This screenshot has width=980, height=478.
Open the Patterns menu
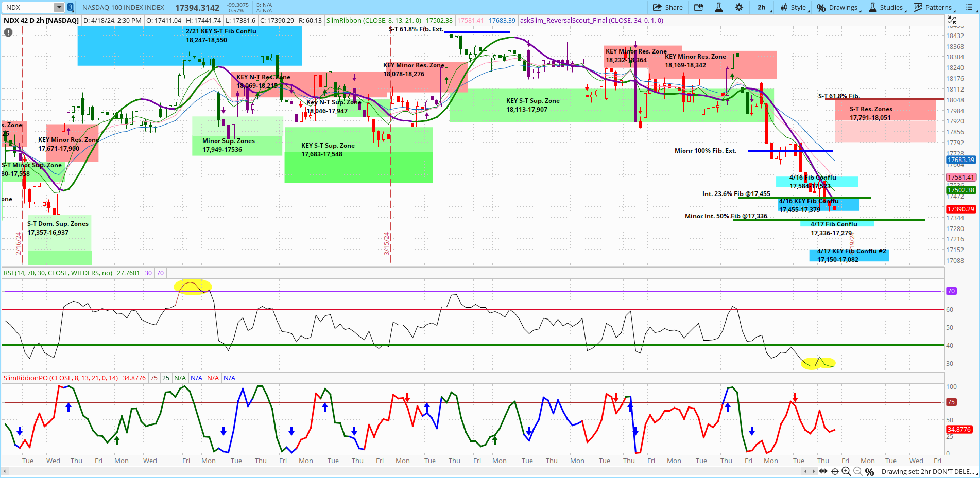[934, 7]
